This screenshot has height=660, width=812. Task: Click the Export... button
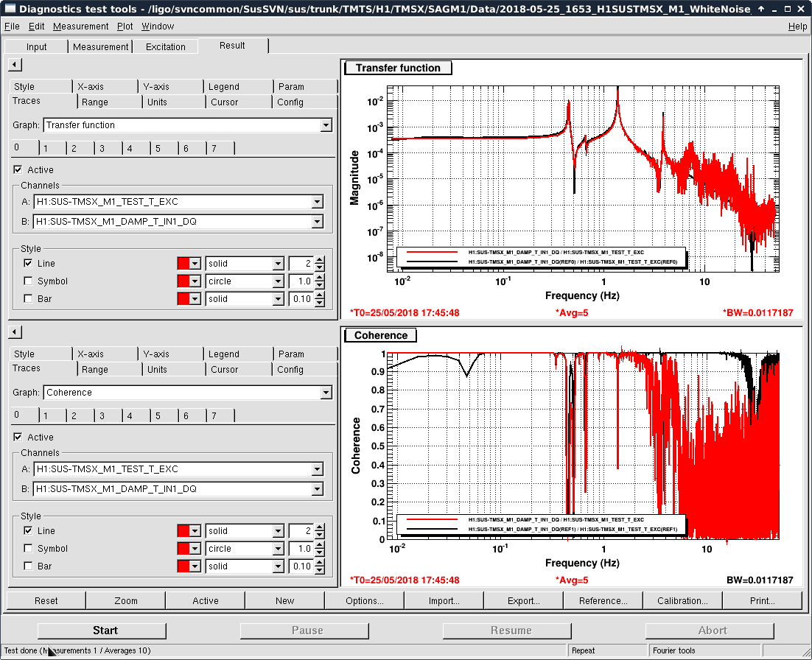click(x=523, y=600)
